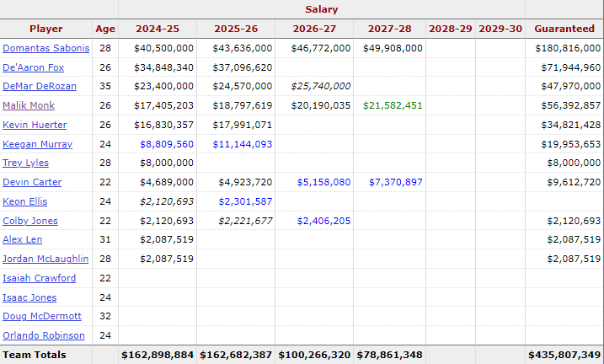
Task: Open Isaac Jones player link
Action: click(29, 297)
